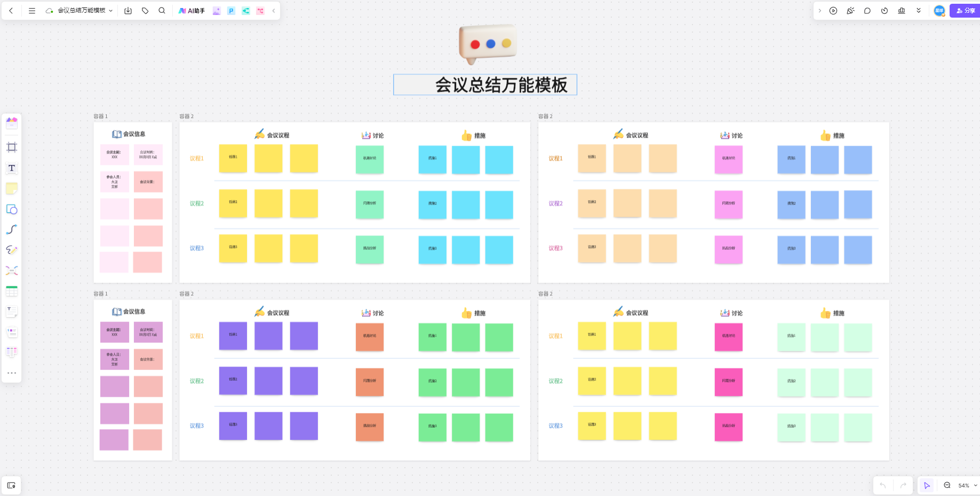980x496 pixels.
Task: Open more tools ellipsis in sidebar
Action: pyautogui.click(x=12, y=373)
